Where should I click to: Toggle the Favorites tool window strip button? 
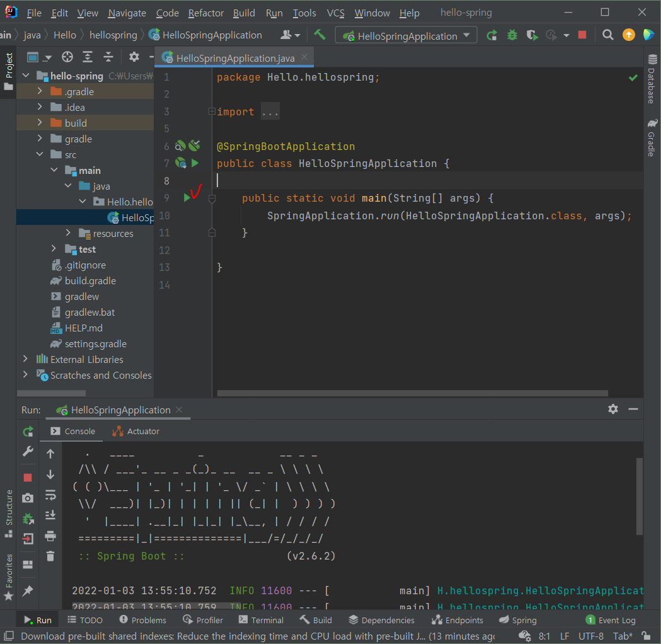coord(8,577)
